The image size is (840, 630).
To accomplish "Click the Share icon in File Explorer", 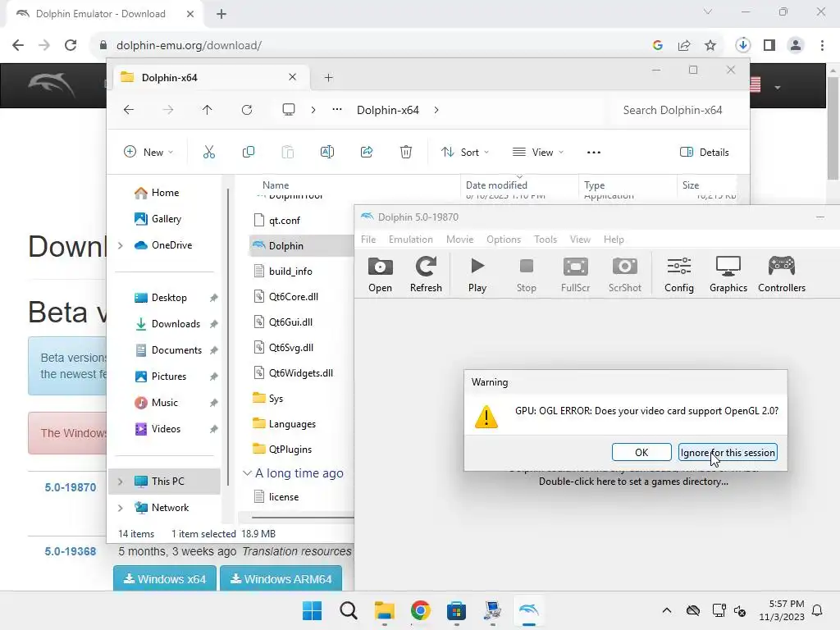I will pyautogui.click(x=367, y=152).
